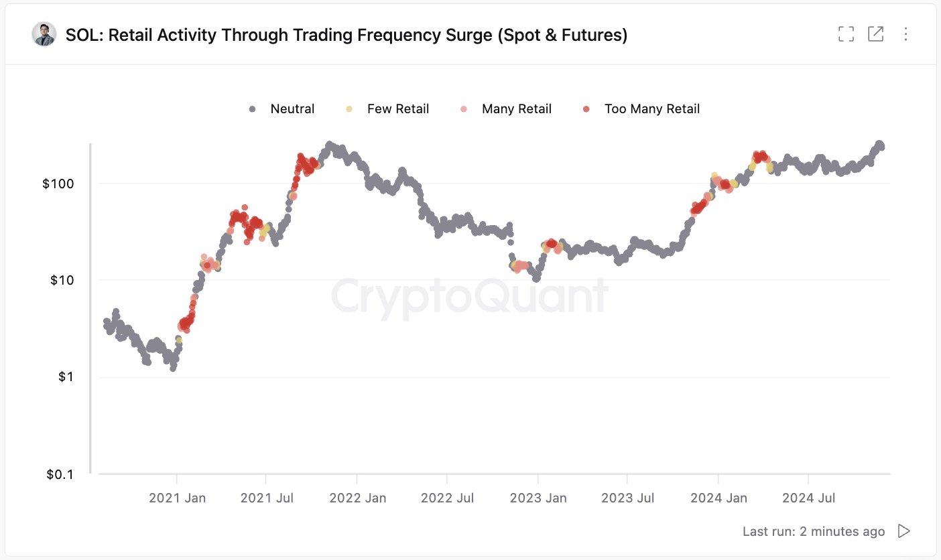This screenshot has height=560, width=941.
Task: Click the pink Many Retail legend dot
Action: pyautogui.click(x=462, y=109)
